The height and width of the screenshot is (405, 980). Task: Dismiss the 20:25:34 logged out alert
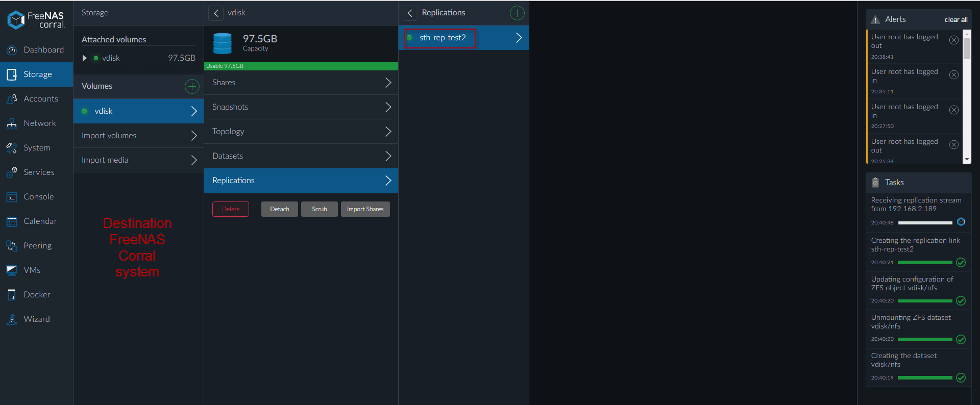tap(953, 144)
